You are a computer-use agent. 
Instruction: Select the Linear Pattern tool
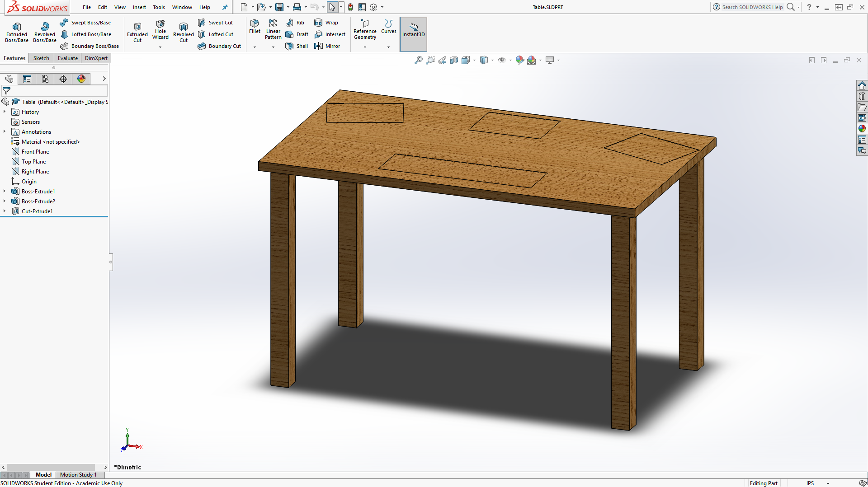(273, 30)
